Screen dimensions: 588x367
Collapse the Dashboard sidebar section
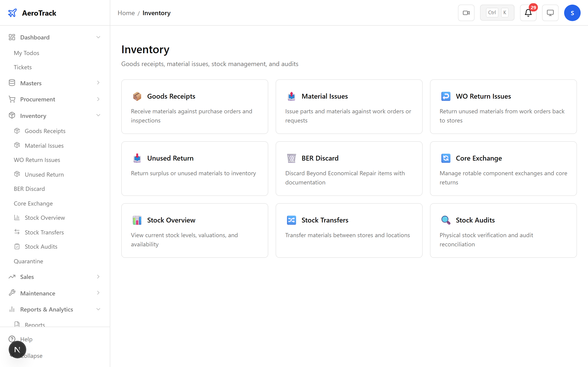click(98, 37)
